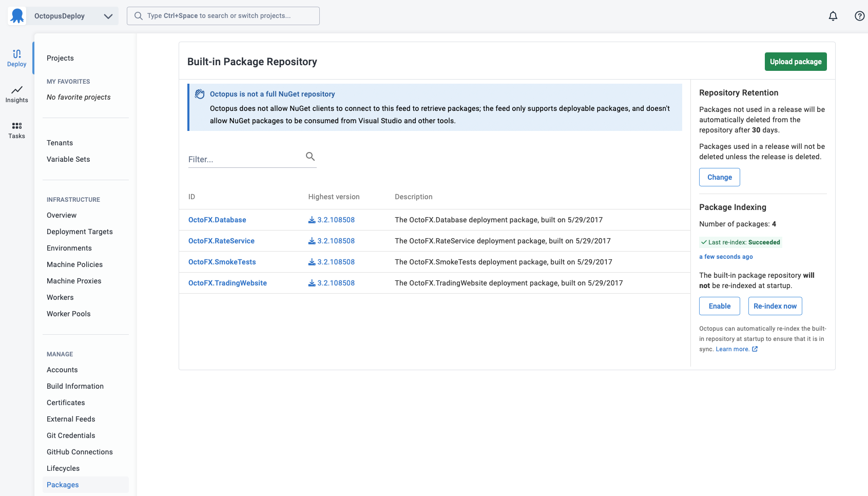Open the Insights sidebar section
The height and width of the screenshot is (496, 868).
pos(17,94)
